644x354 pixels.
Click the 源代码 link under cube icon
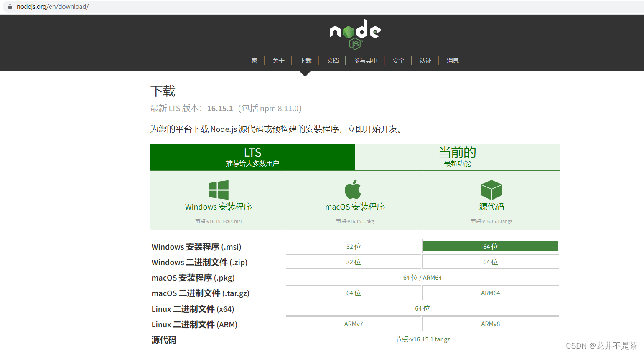[x=491, y=207]
